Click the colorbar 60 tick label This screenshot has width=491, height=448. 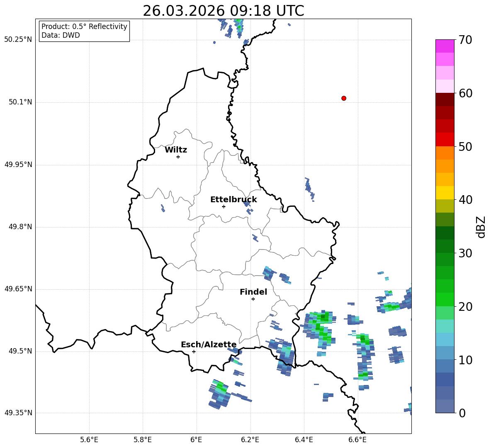click(x=465, y=93)
